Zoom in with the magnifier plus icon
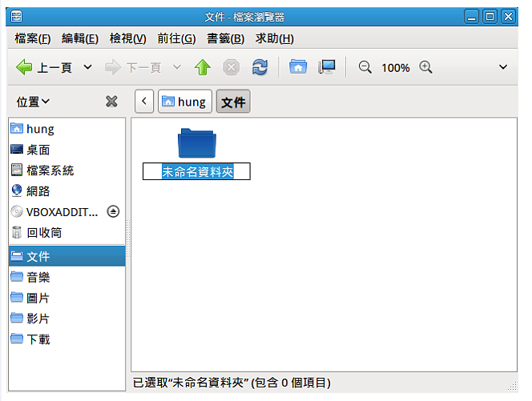532x401 pixels. [425, 67]
